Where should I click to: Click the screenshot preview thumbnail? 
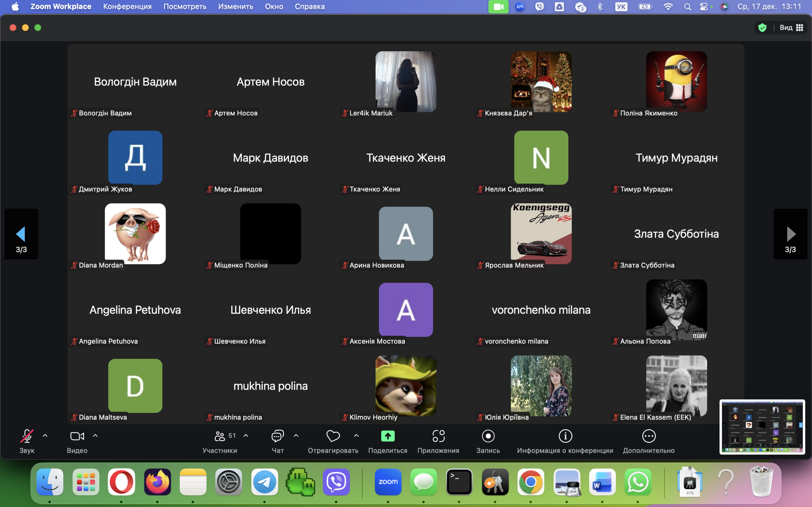762,427
